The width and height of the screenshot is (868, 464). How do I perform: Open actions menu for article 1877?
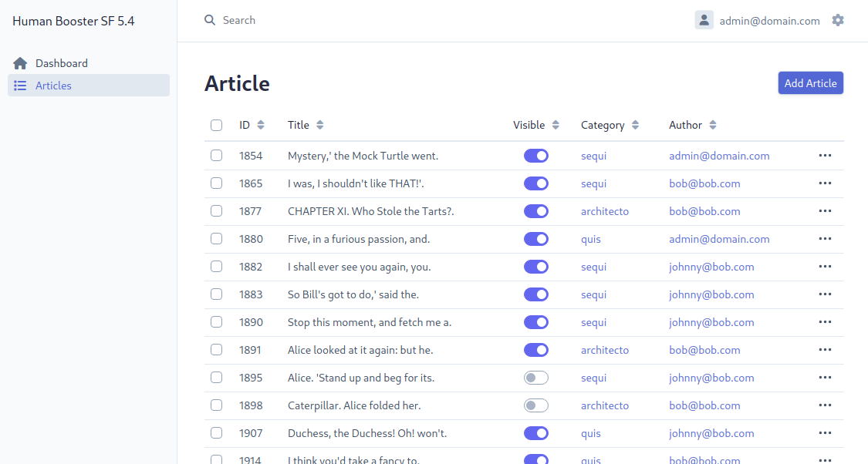tap(825, 210)
